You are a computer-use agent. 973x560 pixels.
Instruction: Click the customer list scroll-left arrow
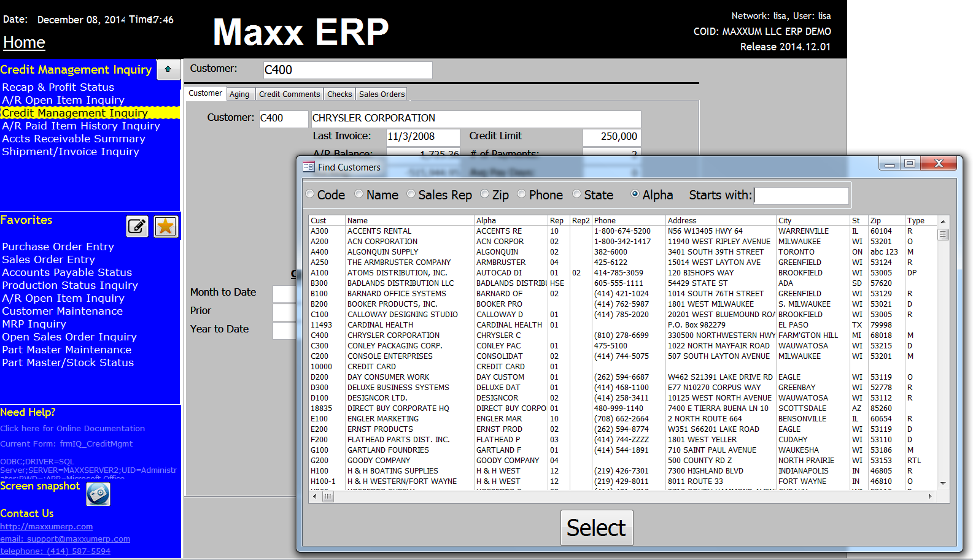point(315,496)
